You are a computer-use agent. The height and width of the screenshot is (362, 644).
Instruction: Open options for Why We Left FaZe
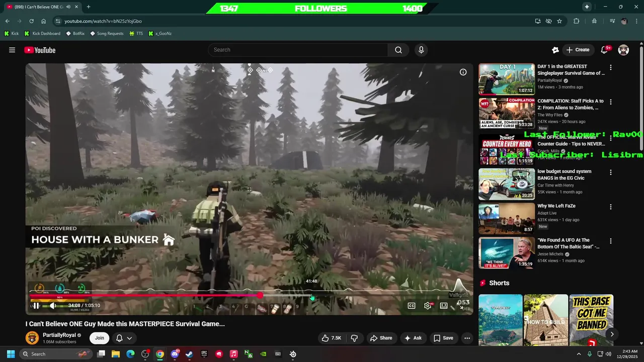611,207
